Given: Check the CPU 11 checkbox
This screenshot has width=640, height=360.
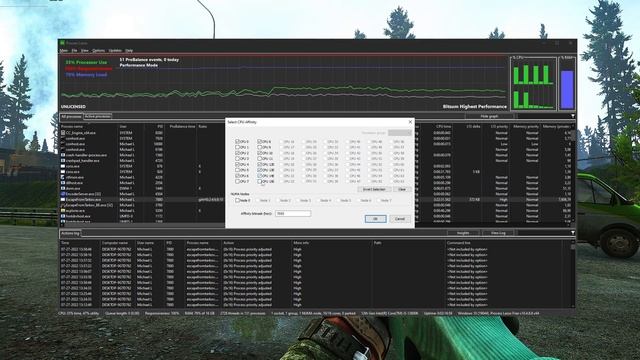Looking at the screenshot, I should [259, 159].
